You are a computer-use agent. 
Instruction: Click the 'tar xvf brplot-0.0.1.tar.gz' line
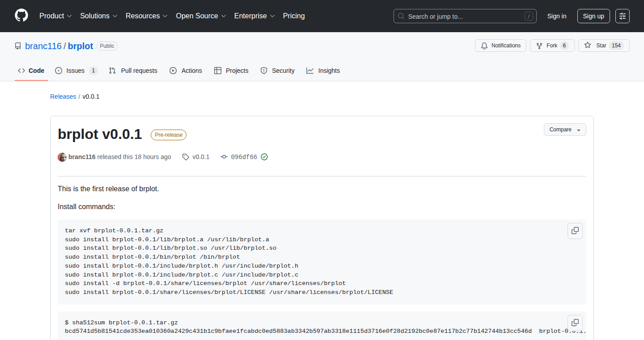click(114, 231)
